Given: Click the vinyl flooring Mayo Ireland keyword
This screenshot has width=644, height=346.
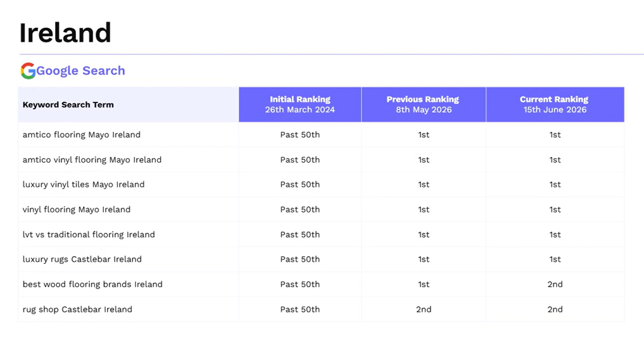Looking at the screenshot, I should click(77, 209).
